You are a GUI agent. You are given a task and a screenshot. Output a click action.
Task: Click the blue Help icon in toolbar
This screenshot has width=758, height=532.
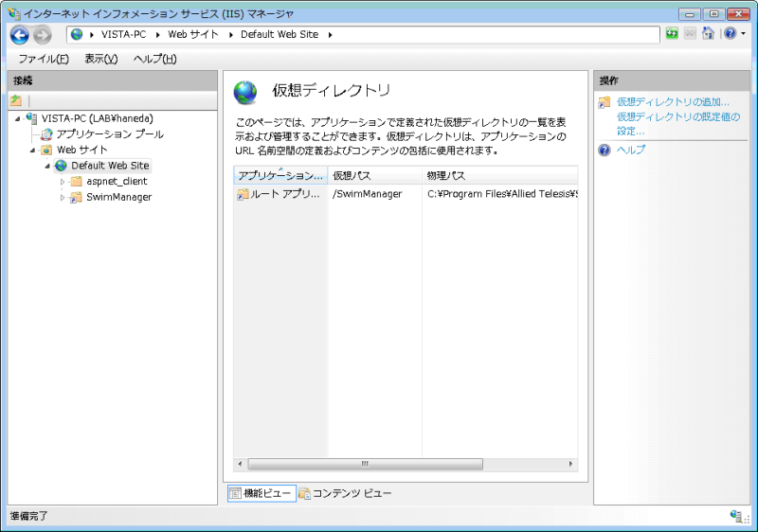tap(730, 33)
